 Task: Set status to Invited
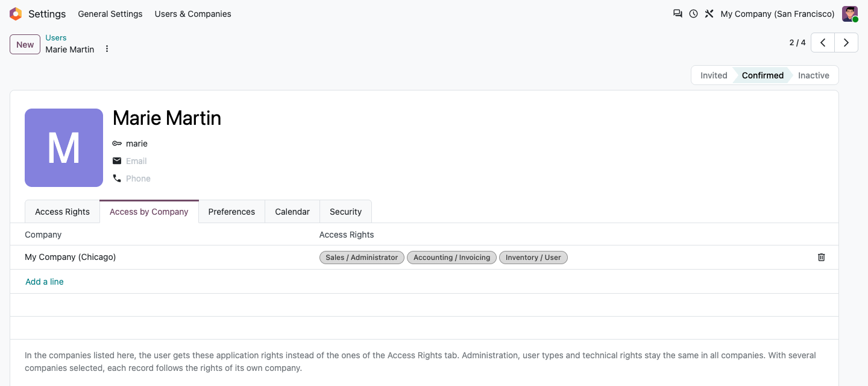(714, 75)
